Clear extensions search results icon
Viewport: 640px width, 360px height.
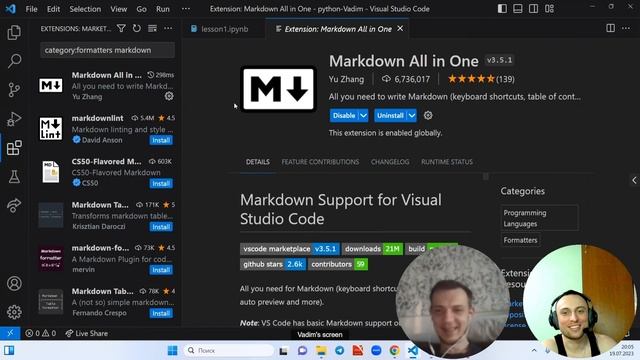(152, 28)
